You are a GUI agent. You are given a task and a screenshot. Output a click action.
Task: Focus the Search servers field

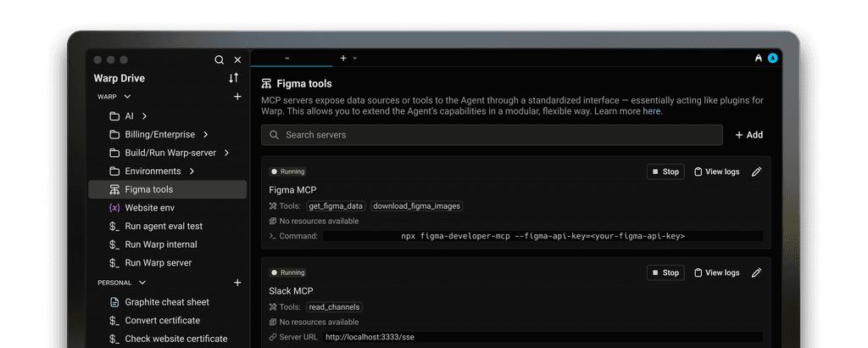[x=492, y=135]
